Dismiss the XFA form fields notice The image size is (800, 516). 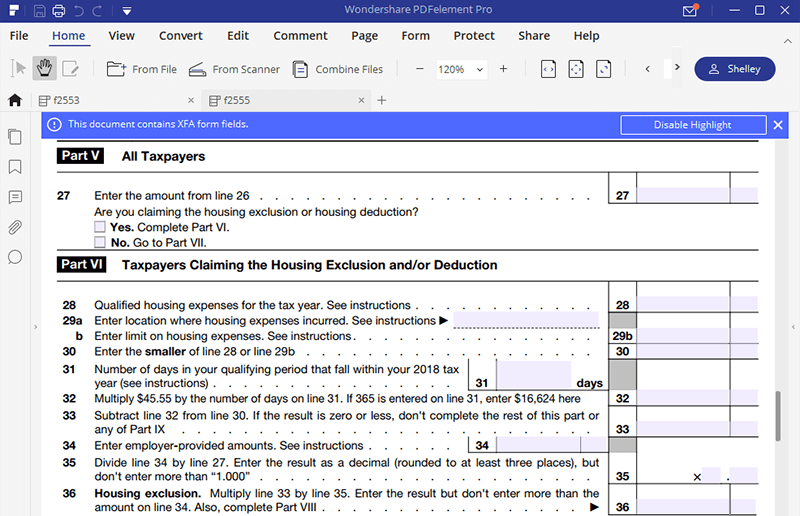coord(778,125)
